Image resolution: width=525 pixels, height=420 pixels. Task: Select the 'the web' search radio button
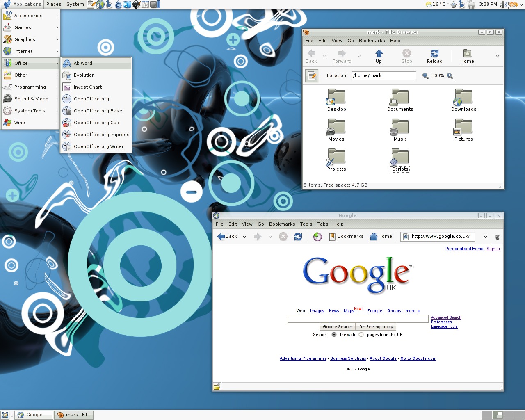(x=334, y=335)
